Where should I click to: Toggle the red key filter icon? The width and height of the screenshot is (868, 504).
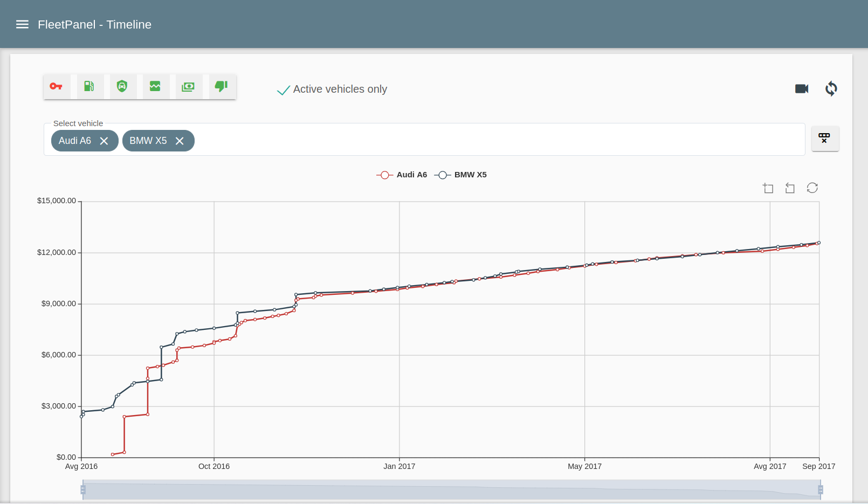pyautogui.click(x=56, y=86)
